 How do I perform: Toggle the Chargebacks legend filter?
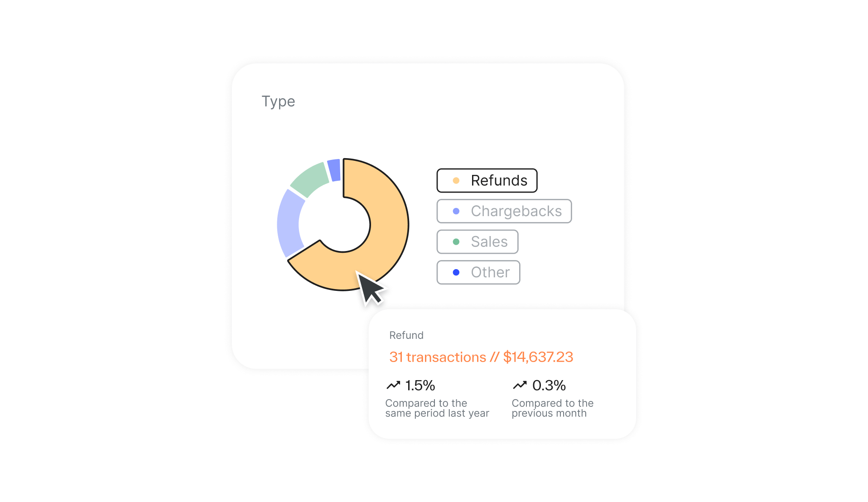point(504,211)
